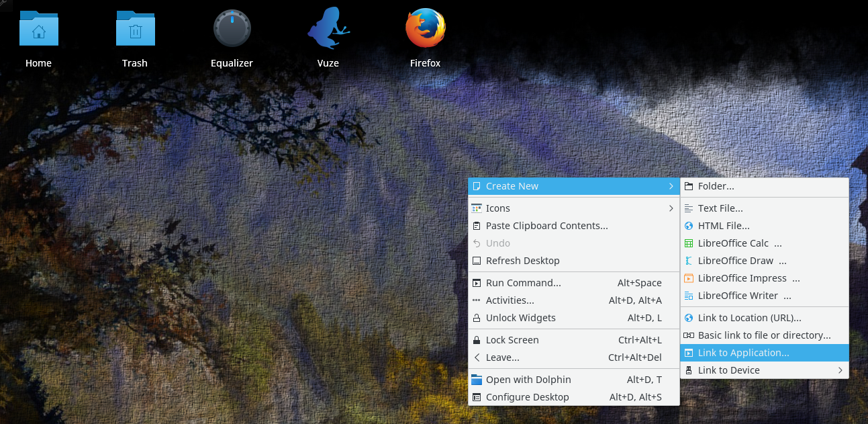This screenshot has width=868, height=424.
Task: Create a new Folder...
Action: click(x=765, y=186)
